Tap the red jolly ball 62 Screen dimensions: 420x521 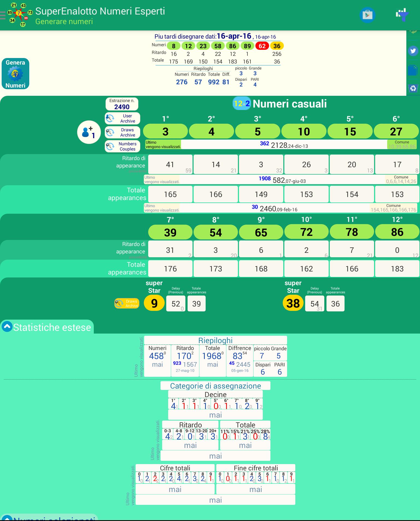pyautogui.click(x=262, y=46)
